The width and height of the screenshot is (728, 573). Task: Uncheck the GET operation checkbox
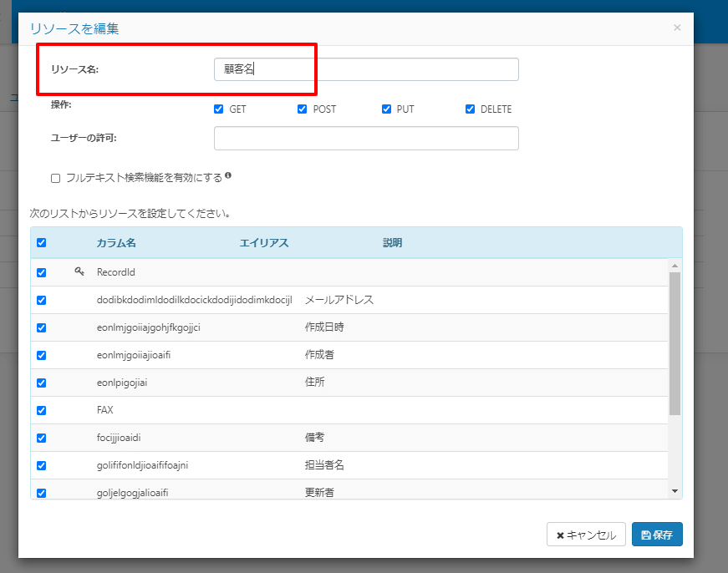(219, 109)
